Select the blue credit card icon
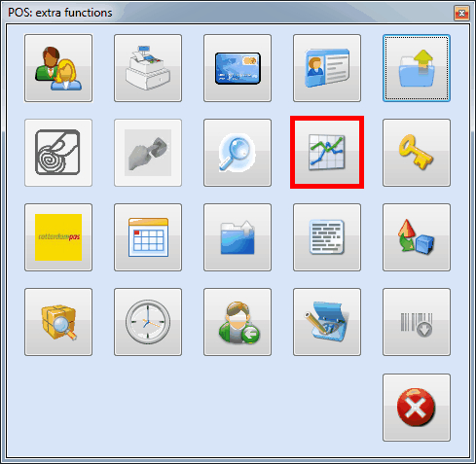 (x=238, y=68)
